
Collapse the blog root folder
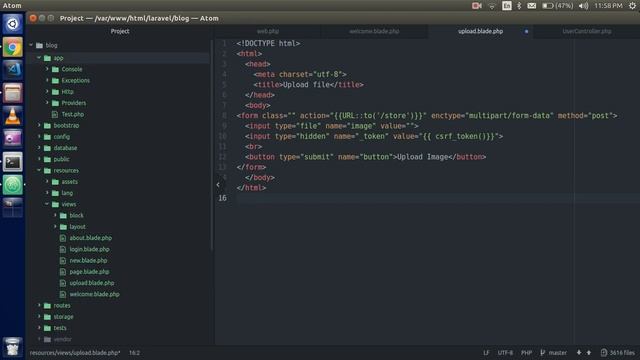[31, 45]
